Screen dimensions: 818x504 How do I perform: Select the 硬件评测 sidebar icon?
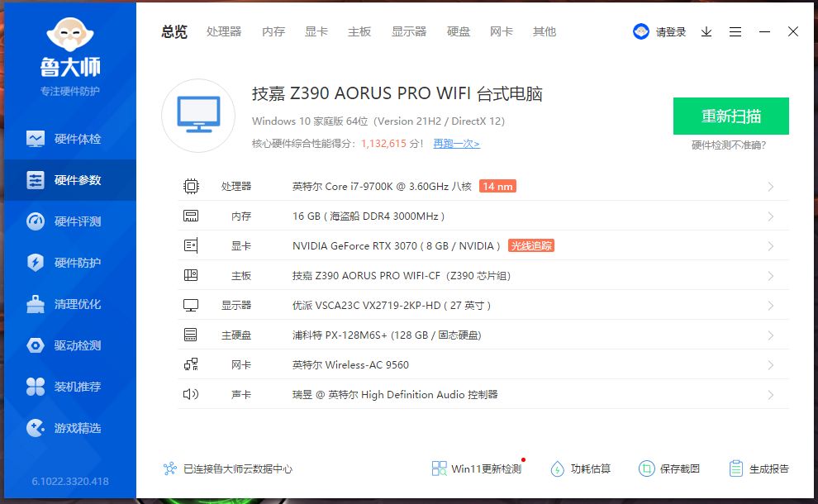pos(69,221)
